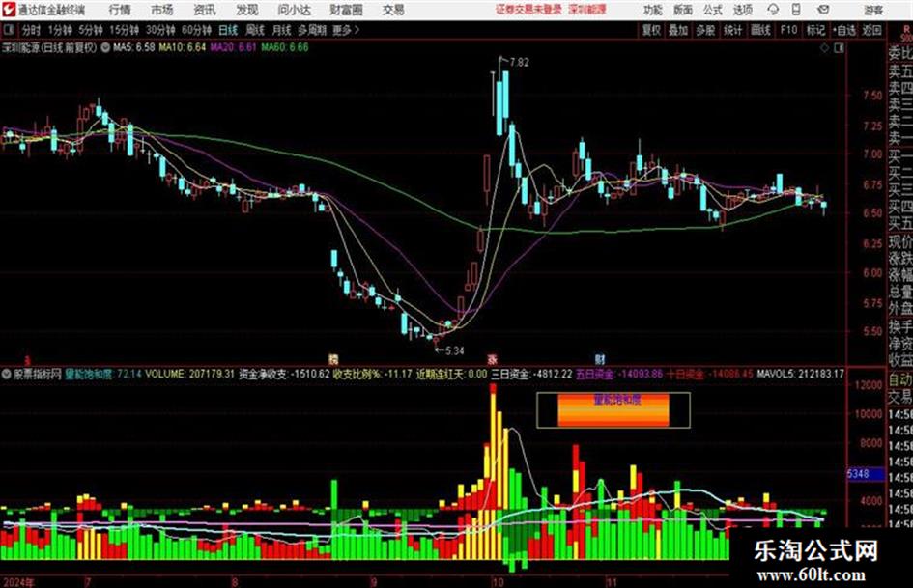The image size is (913, 588).
Task: Click the green MA60: 6.66 label
Action: (285, 47)
